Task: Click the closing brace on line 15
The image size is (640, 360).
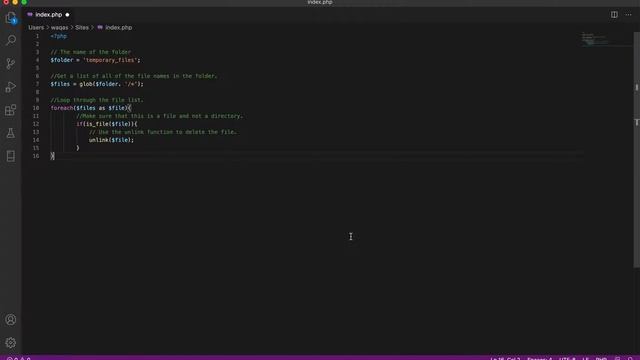Action: tap(78, 148)
